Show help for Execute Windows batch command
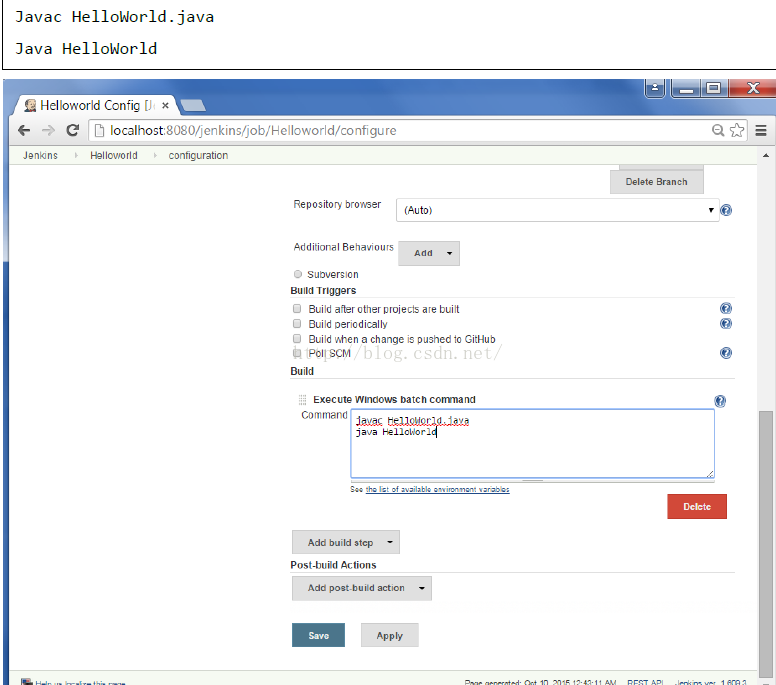This screenshot has width=776, height=685. (x=720, y=401)
